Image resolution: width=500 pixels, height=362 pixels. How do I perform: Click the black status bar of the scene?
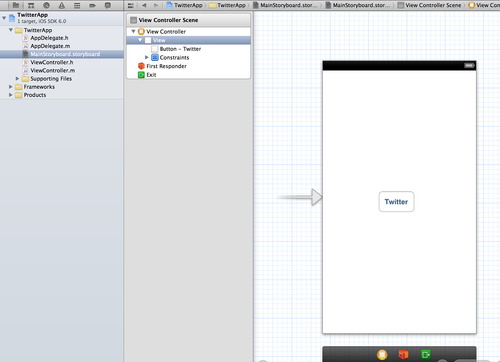[x=399, y=65]
